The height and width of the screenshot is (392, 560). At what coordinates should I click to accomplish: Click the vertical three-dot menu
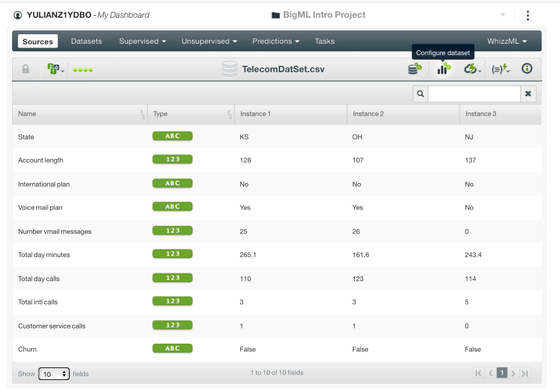(528, 15)
